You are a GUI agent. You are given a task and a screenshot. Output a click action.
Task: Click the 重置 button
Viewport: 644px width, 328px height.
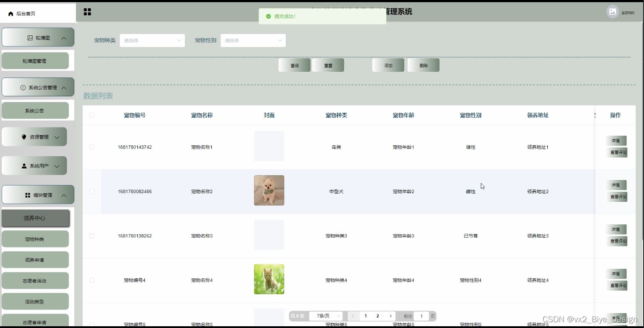[x=328, y=65]
